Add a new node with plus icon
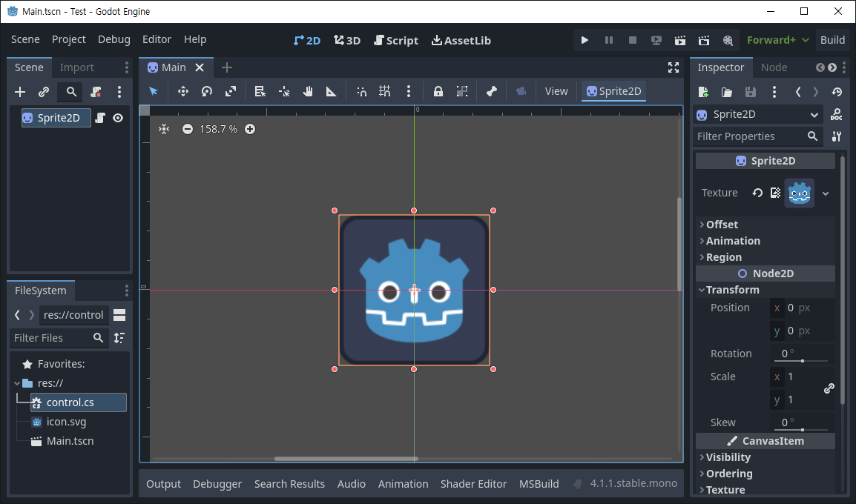Viewport: 856px width, 504px height. click(20, 92)
